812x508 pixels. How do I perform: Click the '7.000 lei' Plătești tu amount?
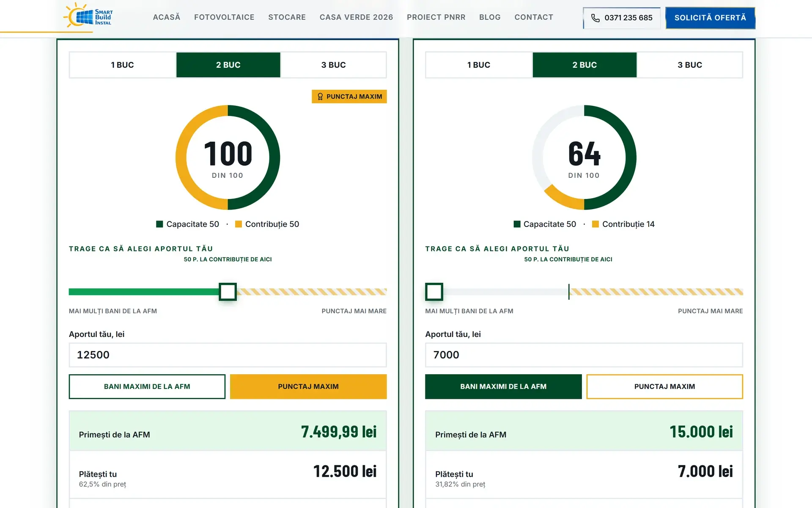[705, 471]
